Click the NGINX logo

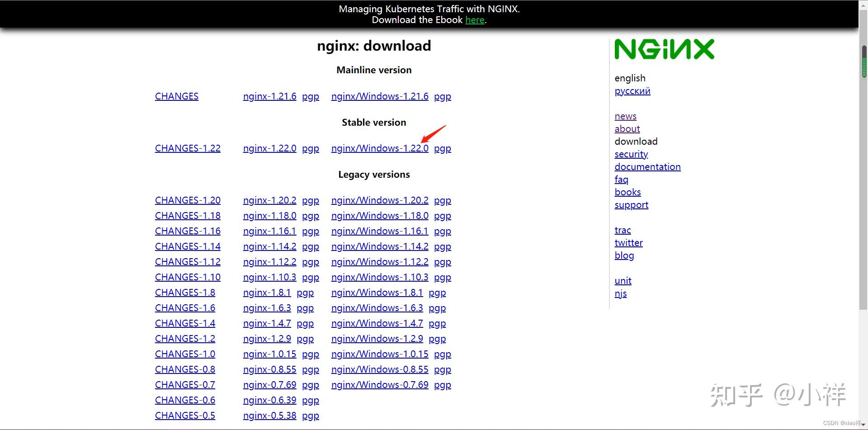[x=664, y=49]
